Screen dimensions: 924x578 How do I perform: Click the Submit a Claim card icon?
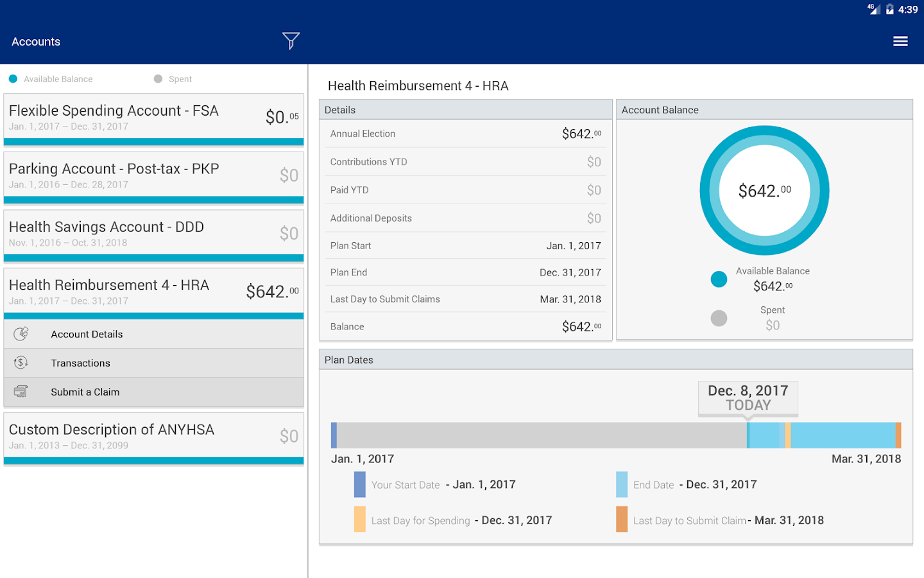[21, 392]
